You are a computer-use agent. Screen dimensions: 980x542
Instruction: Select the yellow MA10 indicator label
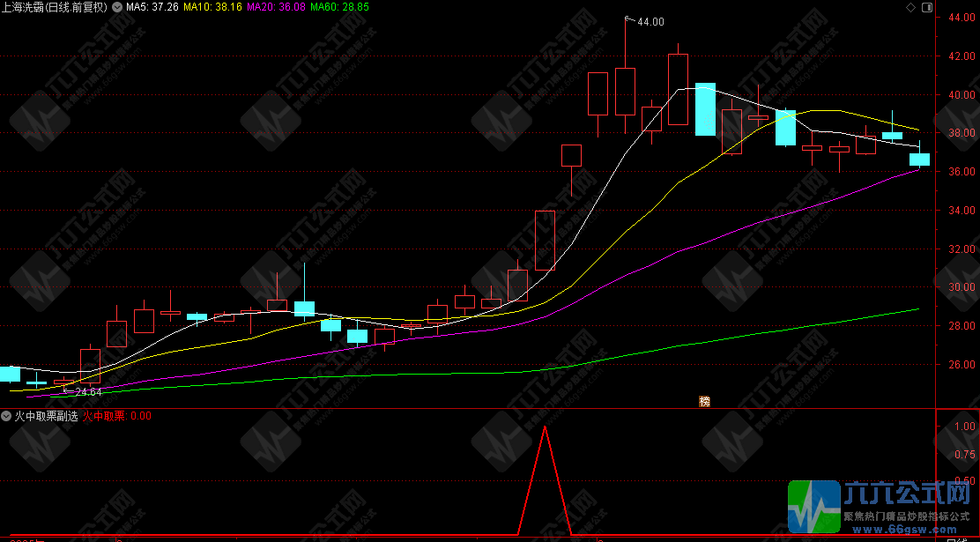pos(215,7)
